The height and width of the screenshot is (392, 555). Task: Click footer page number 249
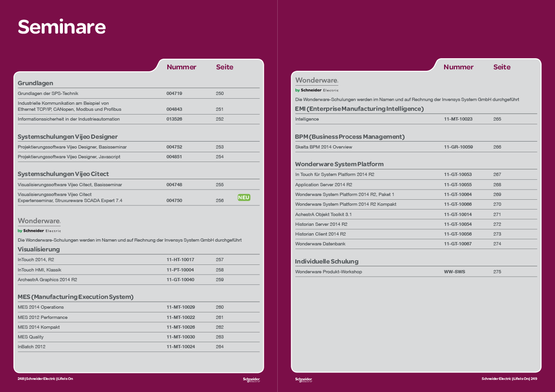point(534,379)
